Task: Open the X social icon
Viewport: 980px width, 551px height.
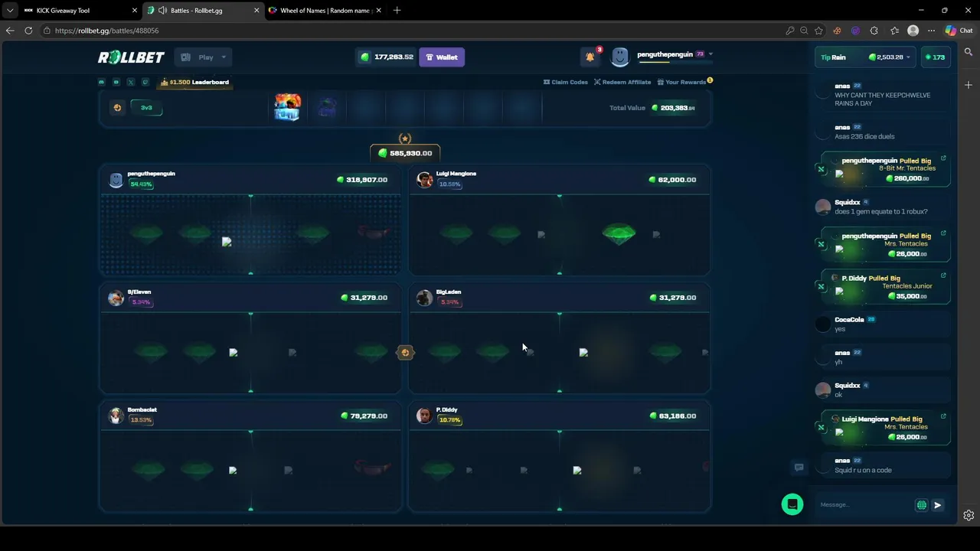Action: coord(131,82)
